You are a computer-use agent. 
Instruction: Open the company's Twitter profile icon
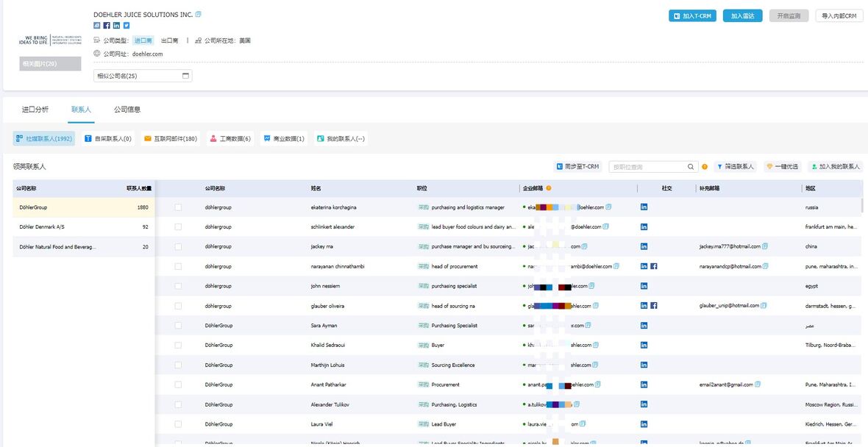tap(127, 26)
